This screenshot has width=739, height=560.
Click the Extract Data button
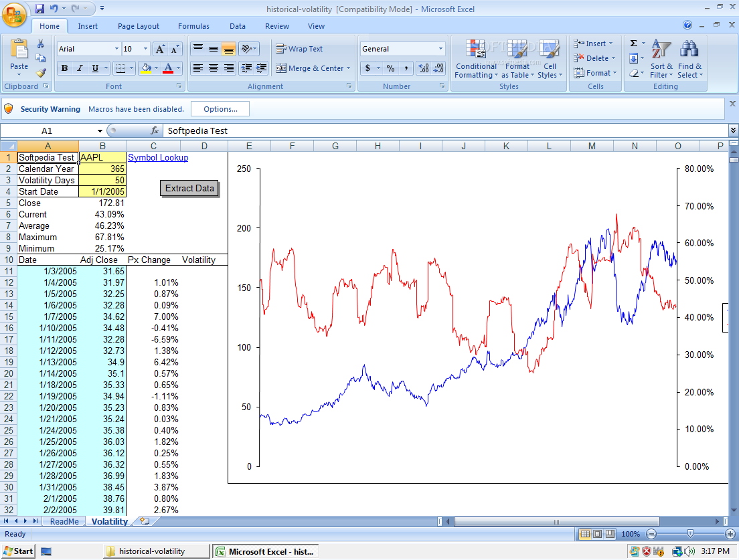[x=189, y=189]
